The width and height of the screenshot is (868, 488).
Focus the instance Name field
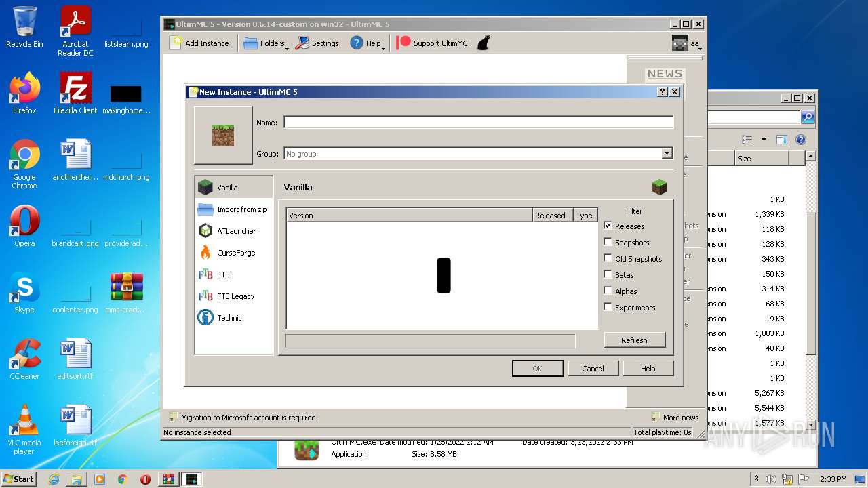(x=478, y=122)
